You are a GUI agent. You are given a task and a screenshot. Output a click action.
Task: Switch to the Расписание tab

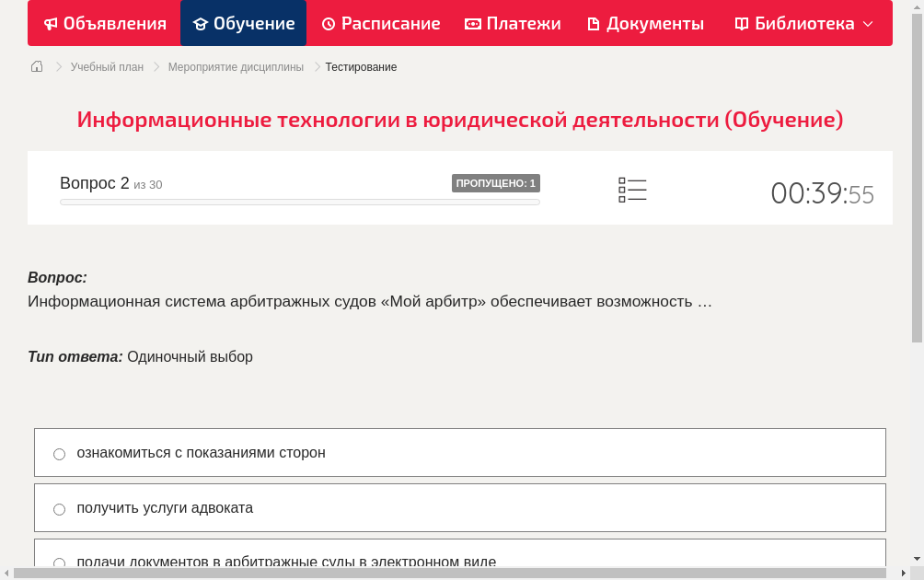point(380,23)
